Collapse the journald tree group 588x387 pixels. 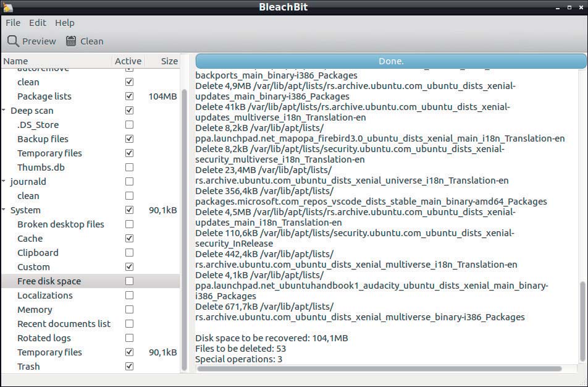coord(4,181)
